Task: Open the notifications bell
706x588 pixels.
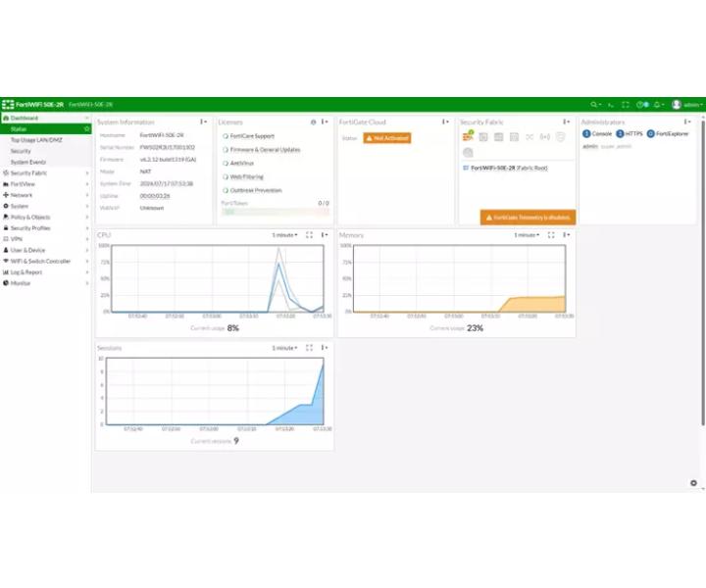Action: (659, 105)
